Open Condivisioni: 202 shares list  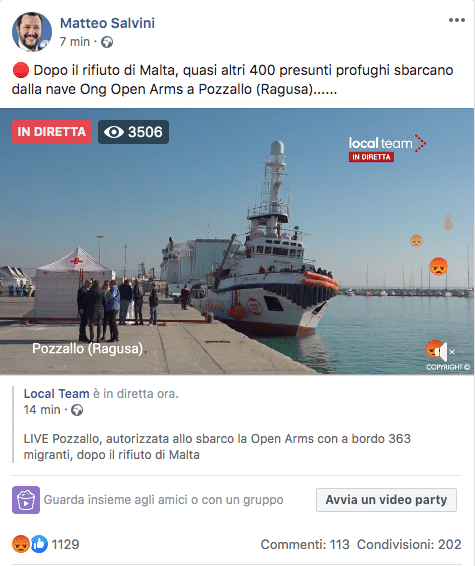409,544
